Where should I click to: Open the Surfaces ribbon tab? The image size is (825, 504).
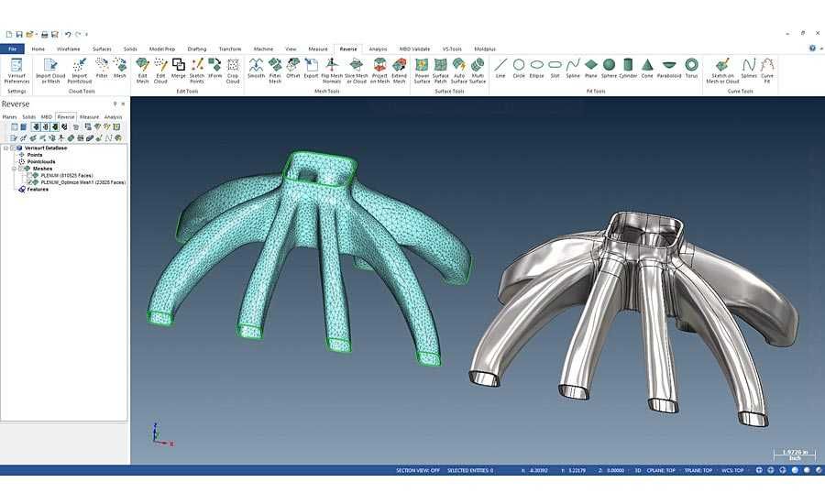coord(102,49)
